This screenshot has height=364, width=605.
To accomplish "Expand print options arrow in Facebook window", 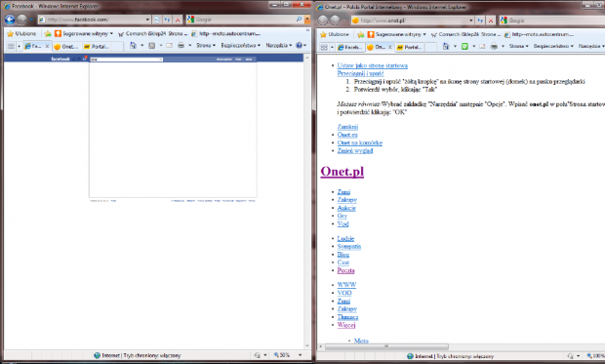I will click(189, 46).
